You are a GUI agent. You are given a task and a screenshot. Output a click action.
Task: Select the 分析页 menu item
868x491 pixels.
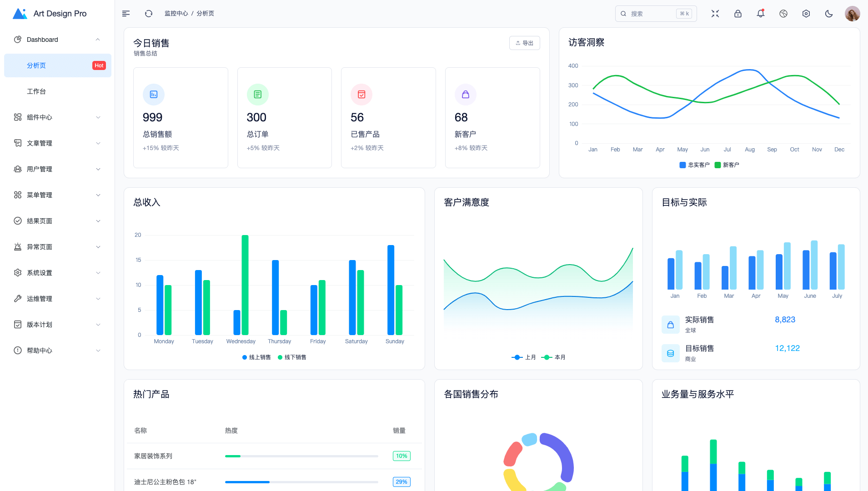[x=58, y=65]
